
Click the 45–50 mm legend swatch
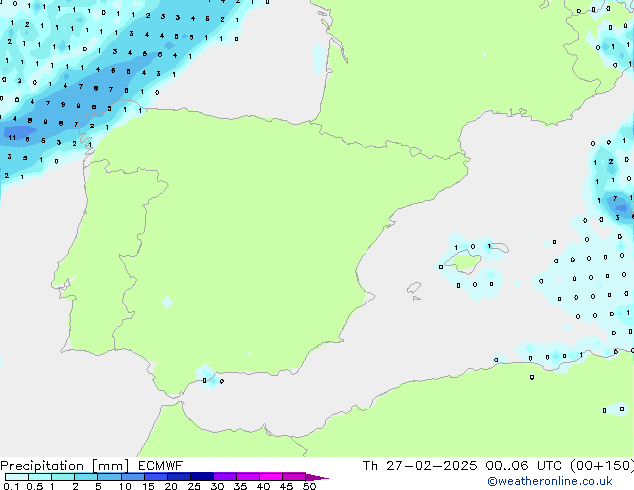(294, 477)
